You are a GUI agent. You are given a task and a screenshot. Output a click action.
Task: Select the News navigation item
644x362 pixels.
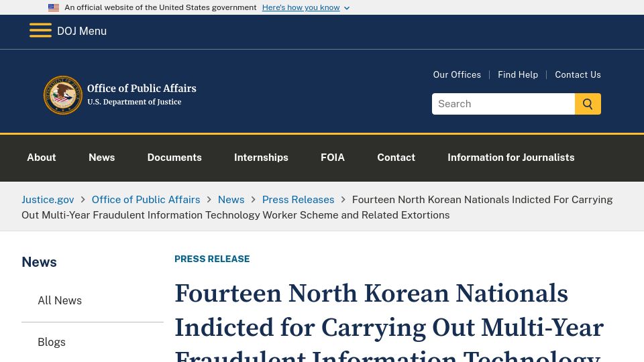101,158
